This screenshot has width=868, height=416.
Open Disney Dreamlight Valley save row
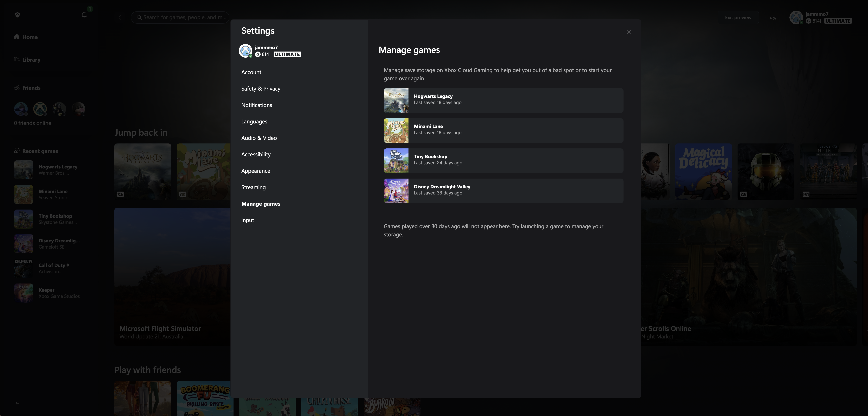[x=503, y=191]
